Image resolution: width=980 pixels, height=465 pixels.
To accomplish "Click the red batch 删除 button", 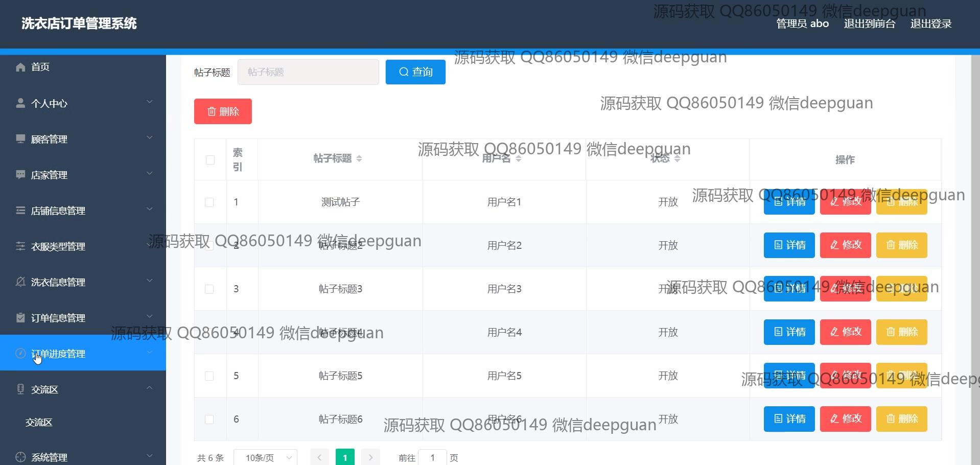I will pos(223,111).
